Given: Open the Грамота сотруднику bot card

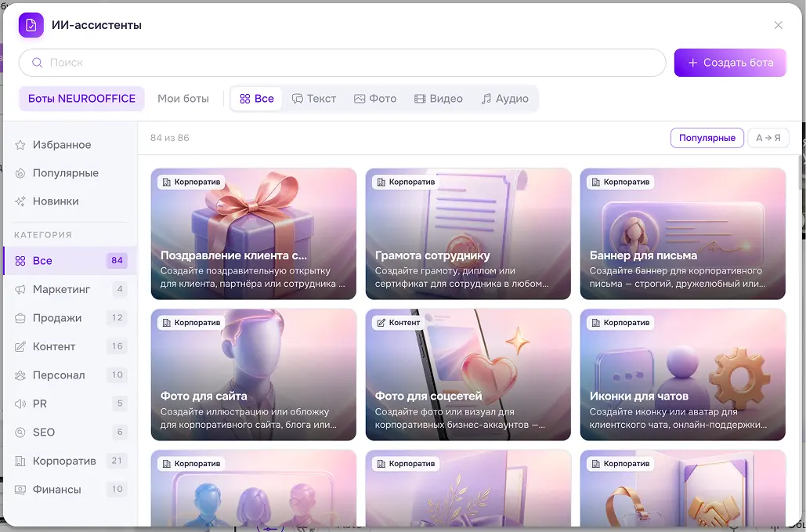Looking at the screenshot, I should click(x=468, y=233).
